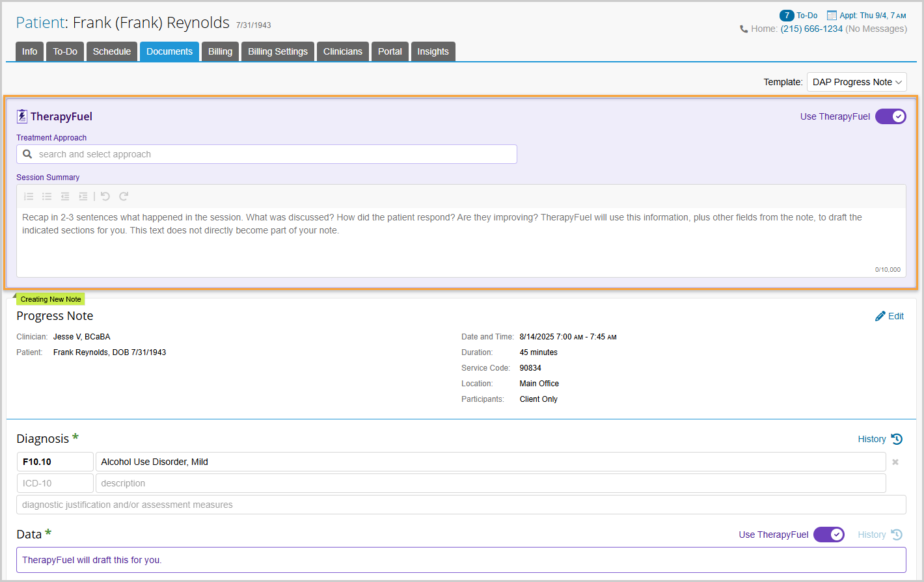
Task: Click the 7/31/1943 birth date beside patient name
Action: coord(254,25)
